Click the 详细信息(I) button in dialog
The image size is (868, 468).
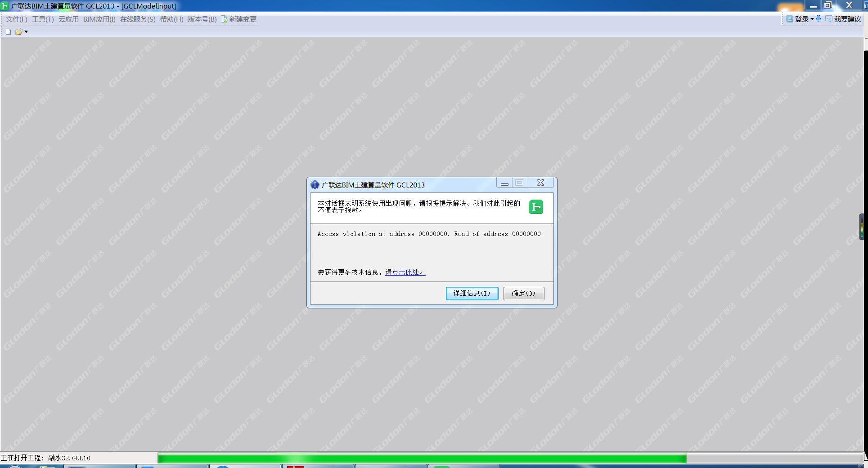(472, 294)
